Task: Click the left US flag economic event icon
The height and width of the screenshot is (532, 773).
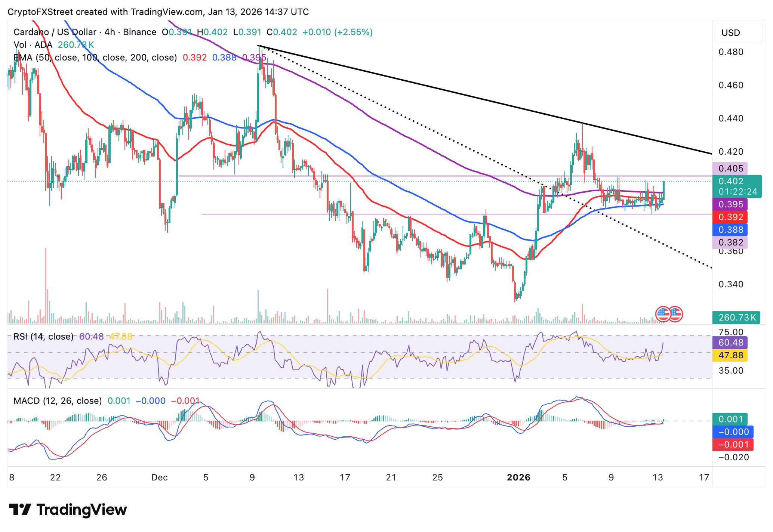Action: coord(663,314)
